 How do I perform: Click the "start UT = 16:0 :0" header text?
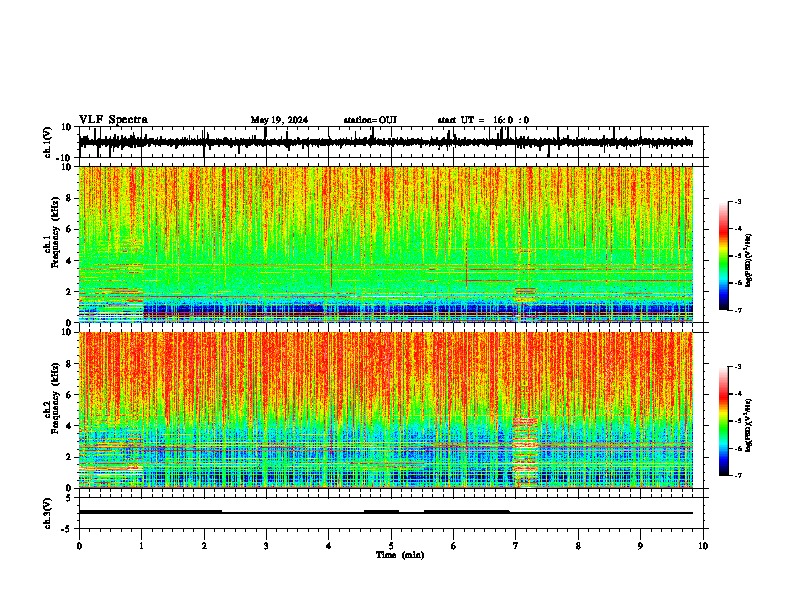483,120
